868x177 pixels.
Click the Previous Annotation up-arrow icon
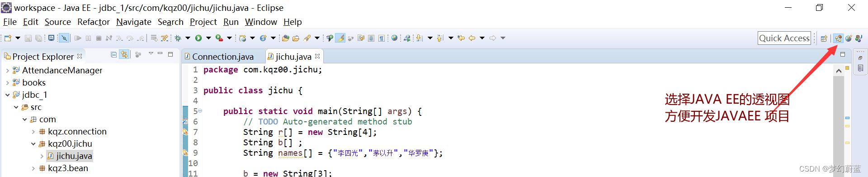[x=440, y=38]
